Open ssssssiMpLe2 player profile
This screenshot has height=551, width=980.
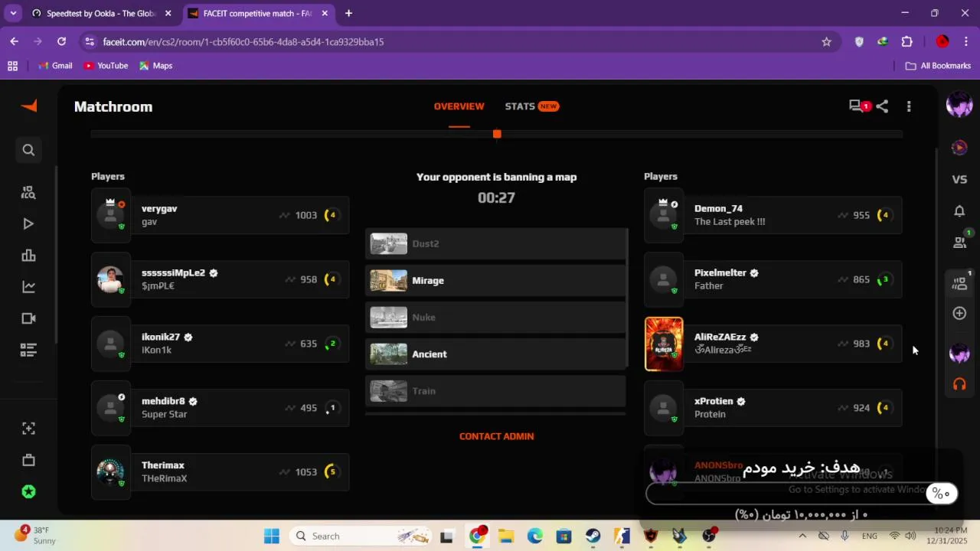[x=220, y=279]
